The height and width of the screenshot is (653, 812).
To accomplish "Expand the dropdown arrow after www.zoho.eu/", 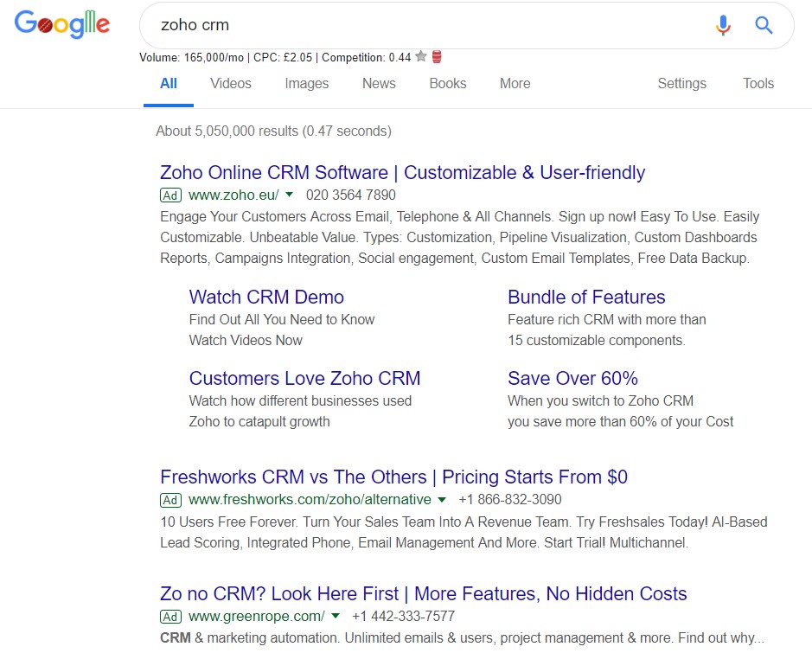I will click(290, 195).
